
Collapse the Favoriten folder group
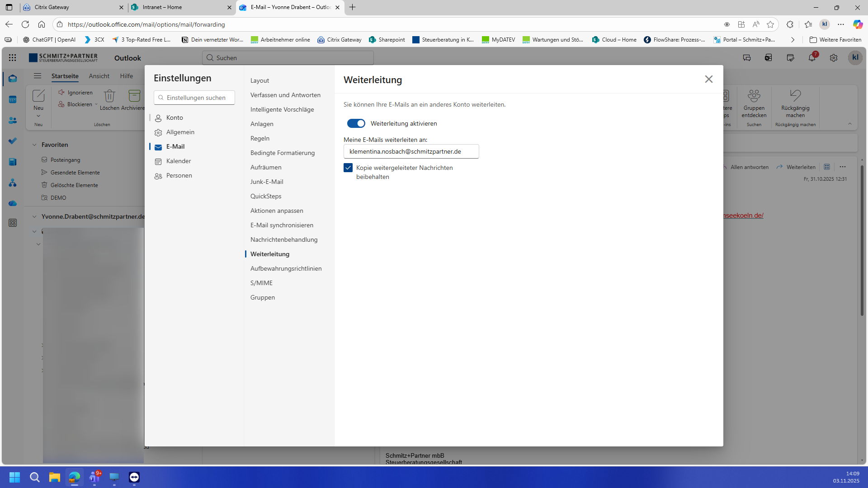point(34,145)
